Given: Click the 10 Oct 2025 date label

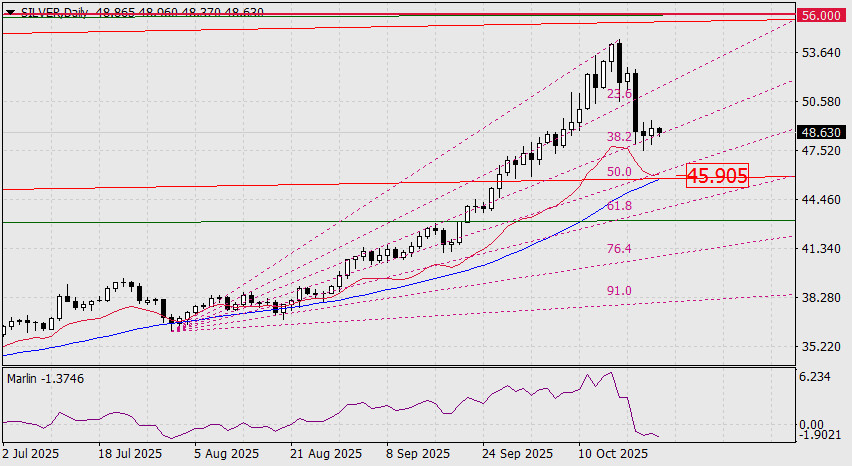Looking at the screenshot, I should coord(613,454).
